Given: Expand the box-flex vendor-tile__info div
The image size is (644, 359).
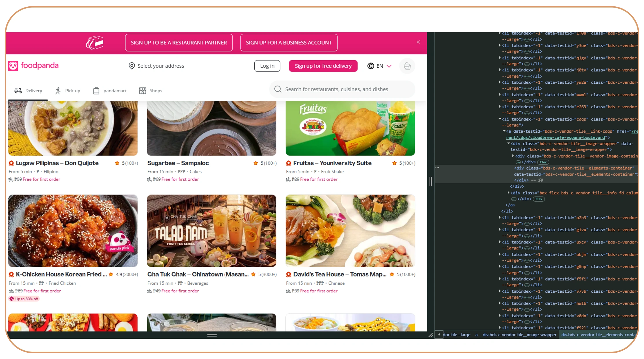Looking at the screenshot, I should coord(508,193).
